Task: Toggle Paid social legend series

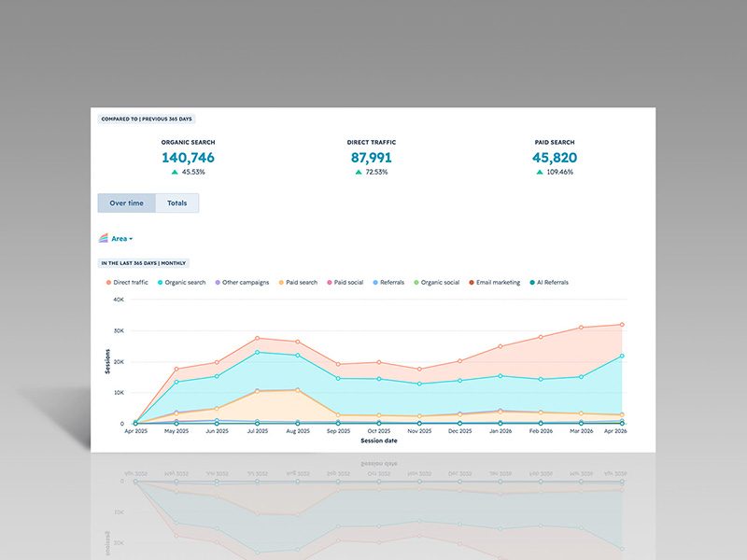Action: tap(345, 283)
